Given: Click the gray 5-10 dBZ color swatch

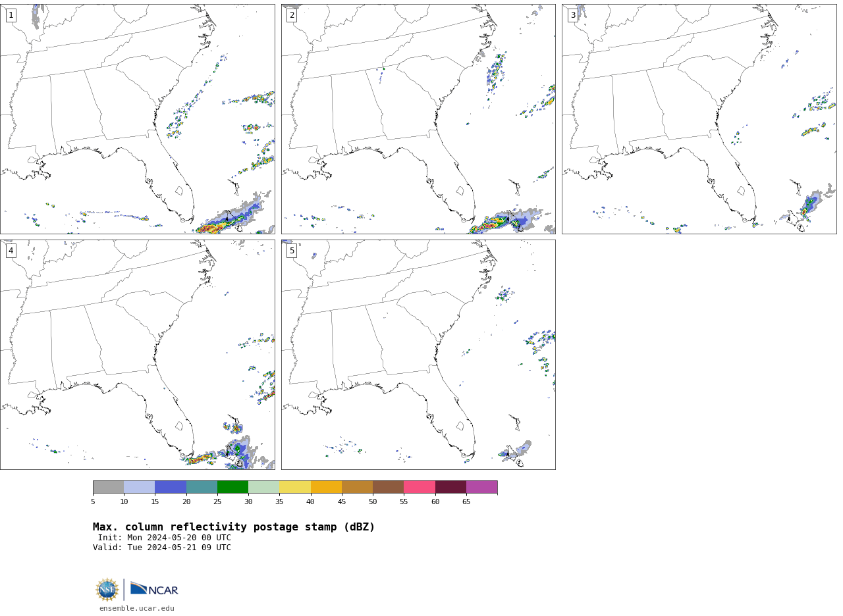Looking at the screenshot, I should (108, 487).
